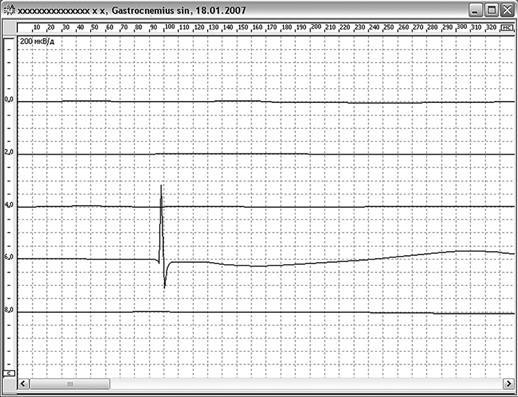The image size is (518, 397).
Task: Click the horizontal scrollbar right arrow
Action: (x=509, y=384)
